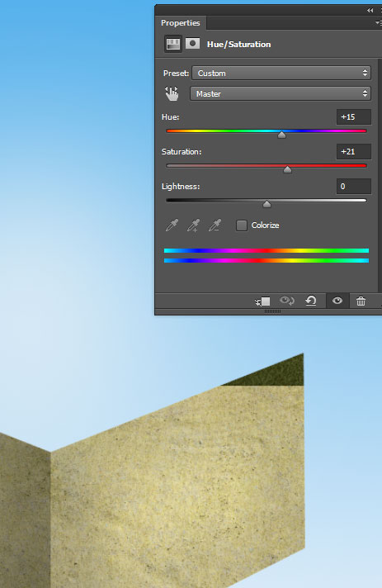Click the Saturation slider handle

[x=287, y=169]
